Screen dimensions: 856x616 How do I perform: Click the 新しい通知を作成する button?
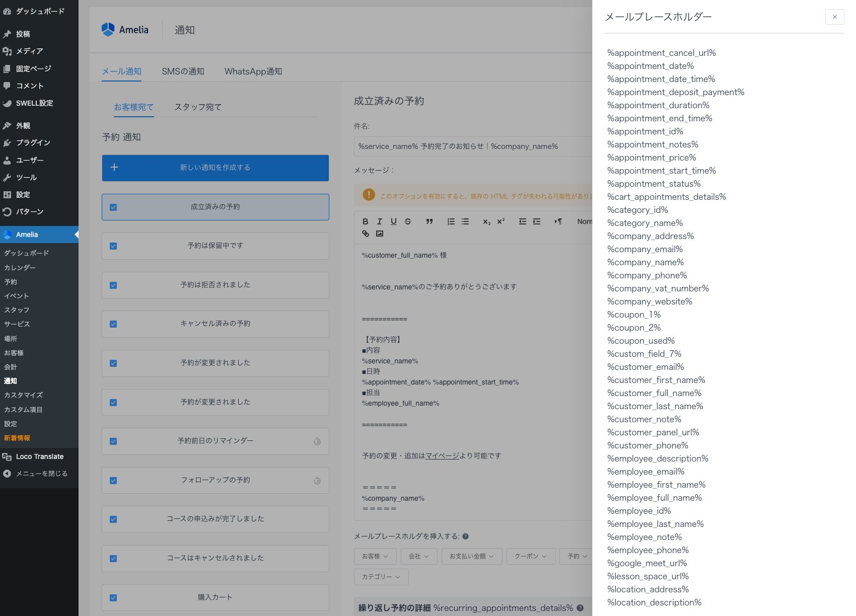click(215, 168)
